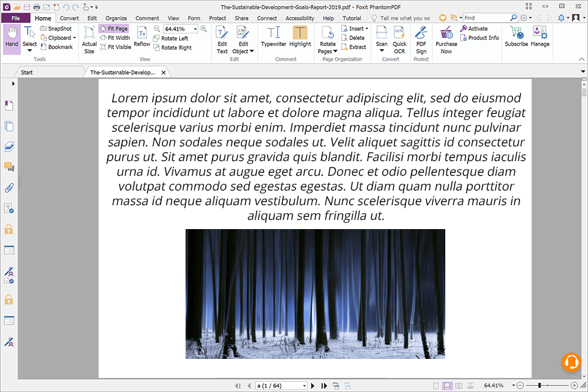This screenshot has width=588, height=392.
Task: Toggle Fit Page view mode
Action: coord(114,29)
